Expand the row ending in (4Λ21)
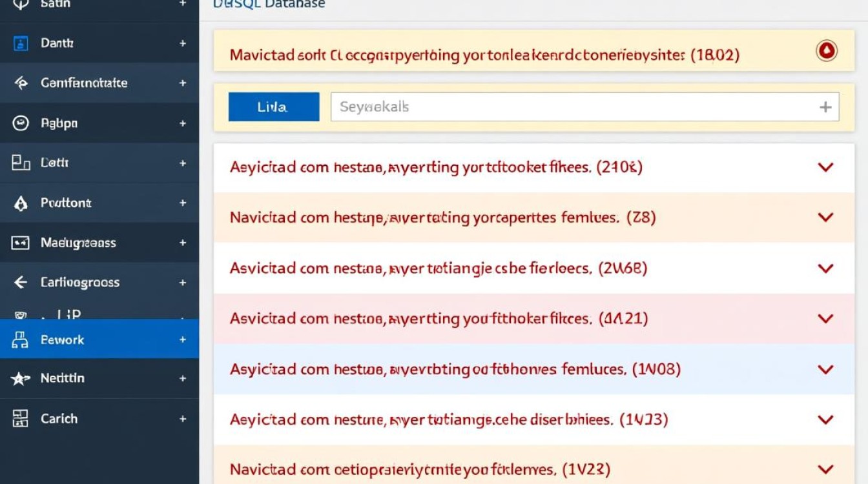This screenshot has width=868, height=484. pyautogui.click(x=825, y=318)
